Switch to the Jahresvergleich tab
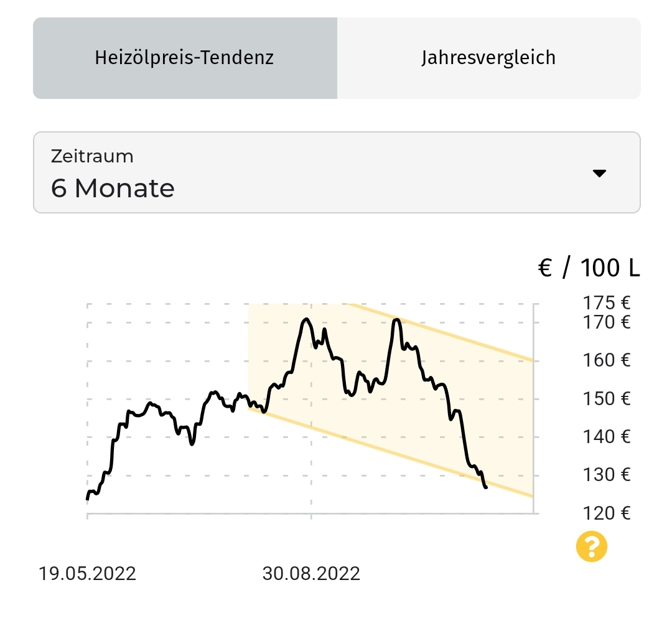The width and height of the screenshot is (672, 618). pyautogui.click(x=488, y=58)
